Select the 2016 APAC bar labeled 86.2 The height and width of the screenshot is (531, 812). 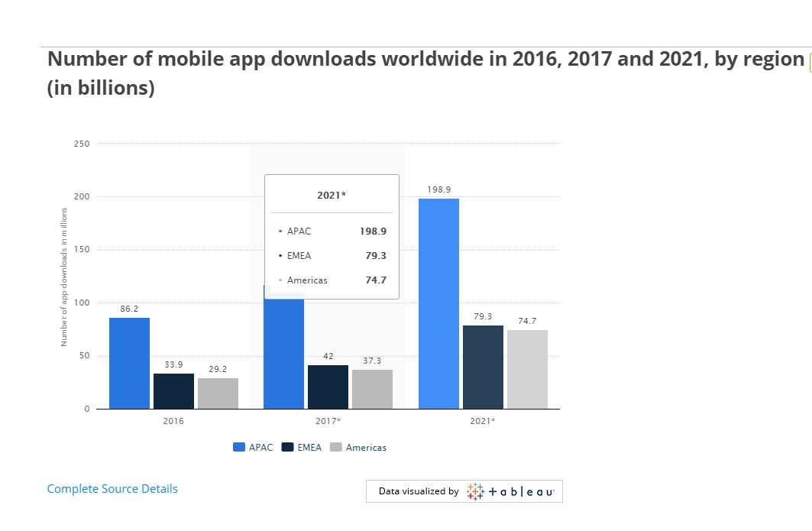coord(129,363)
